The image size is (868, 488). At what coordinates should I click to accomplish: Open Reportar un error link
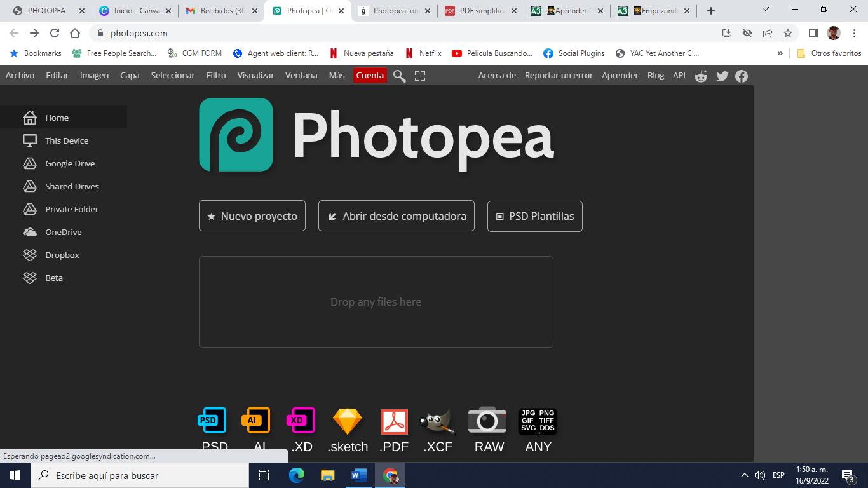[x=559, y=75]
